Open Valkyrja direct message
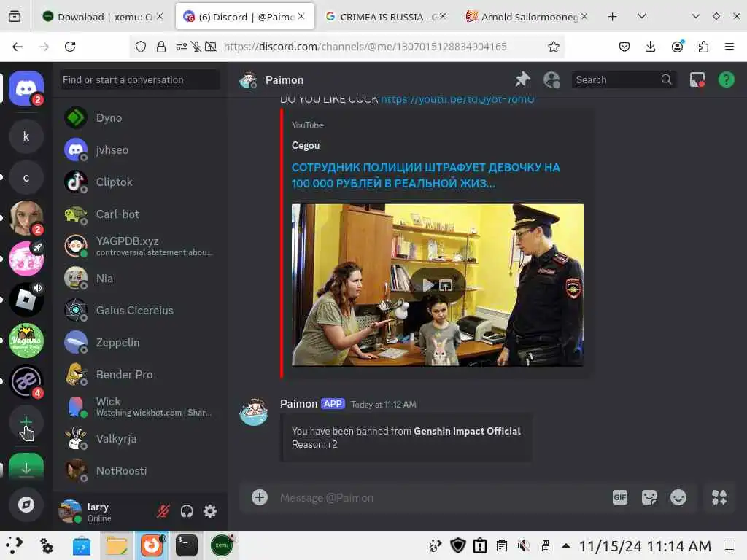 pyautogui.click(x=140, y=438)
